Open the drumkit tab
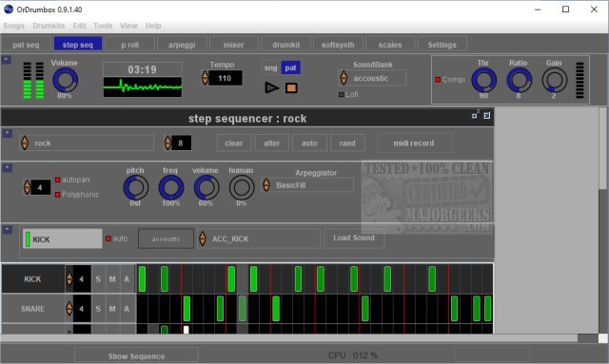Viewport: 609px width, 364px height. tap(286, 45)
